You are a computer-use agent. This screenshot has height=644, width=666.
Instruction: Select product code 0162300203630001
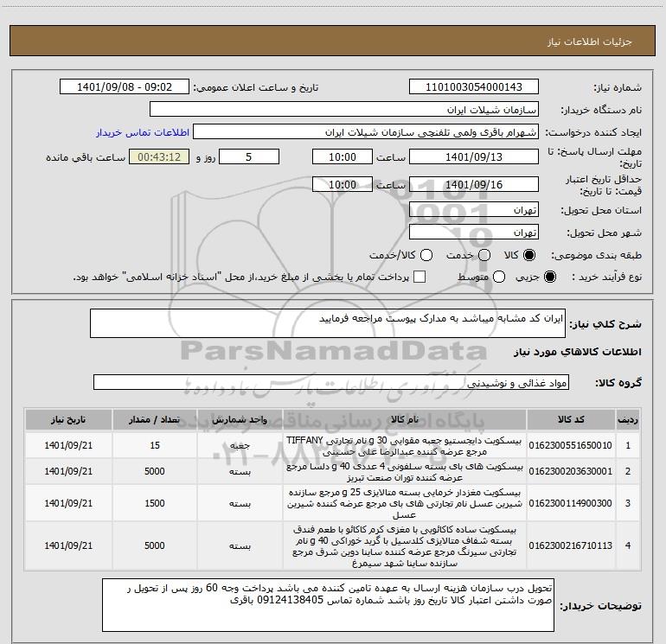(x=571, y=471)
